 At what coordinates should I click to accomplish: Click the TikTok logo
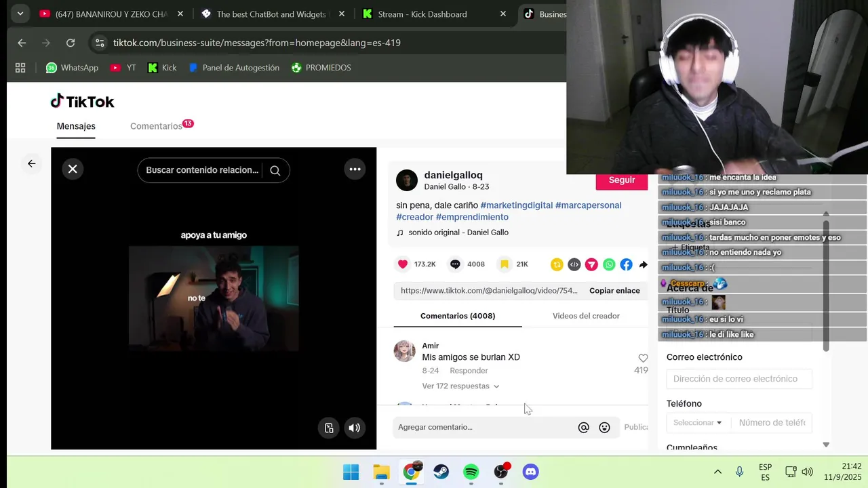[x=83, y=102]
